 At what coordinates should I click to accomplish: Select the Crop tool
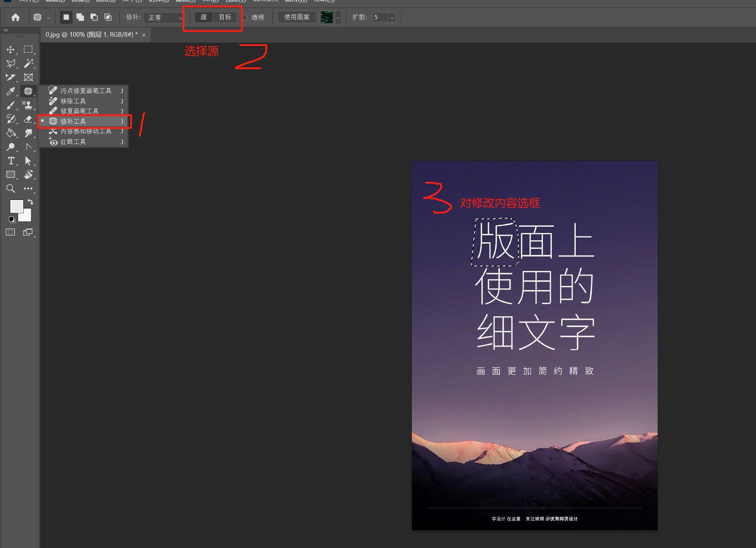[x=11, y=77]
